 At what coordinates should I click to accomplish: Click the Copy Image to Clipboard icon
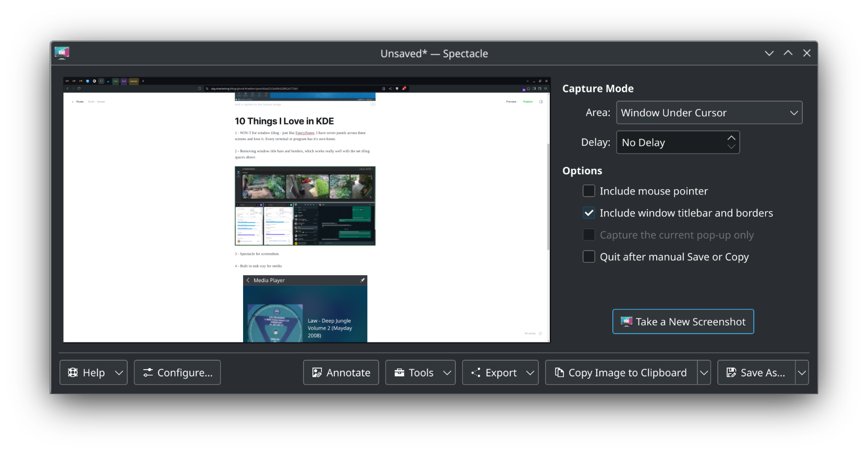tap(560, 372)
